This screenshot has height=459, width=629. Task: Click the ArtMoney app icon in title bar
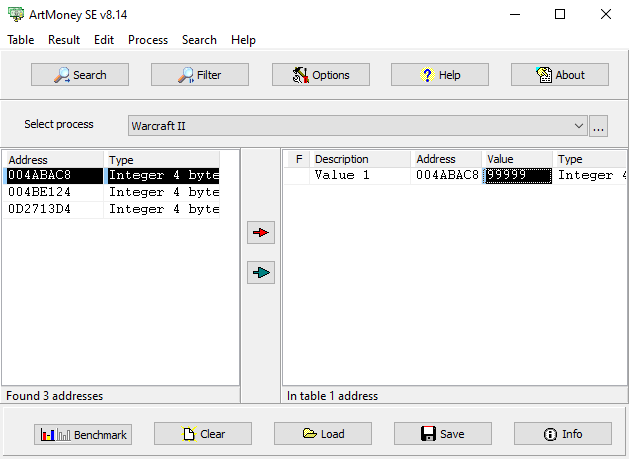16,14
